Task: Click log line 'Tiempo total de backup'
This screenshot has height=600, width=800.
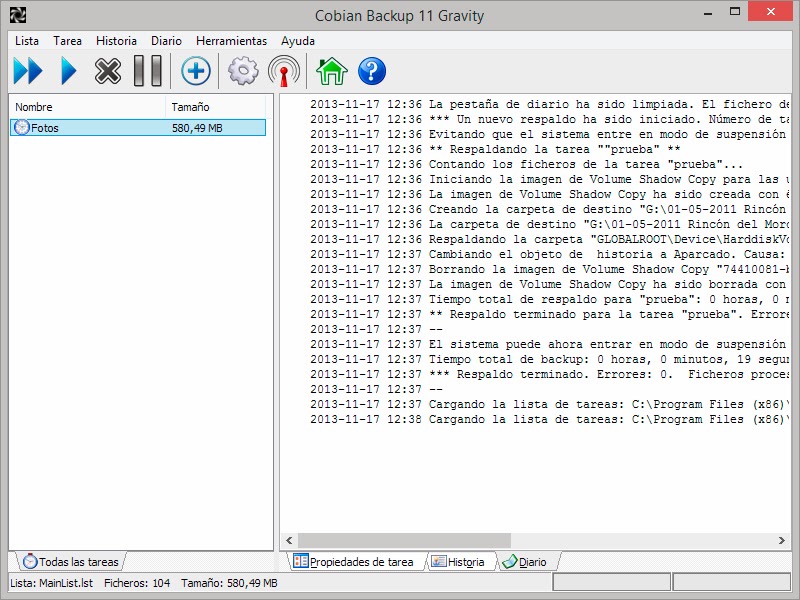Action: pyautogui.click(x=549, y=359)
